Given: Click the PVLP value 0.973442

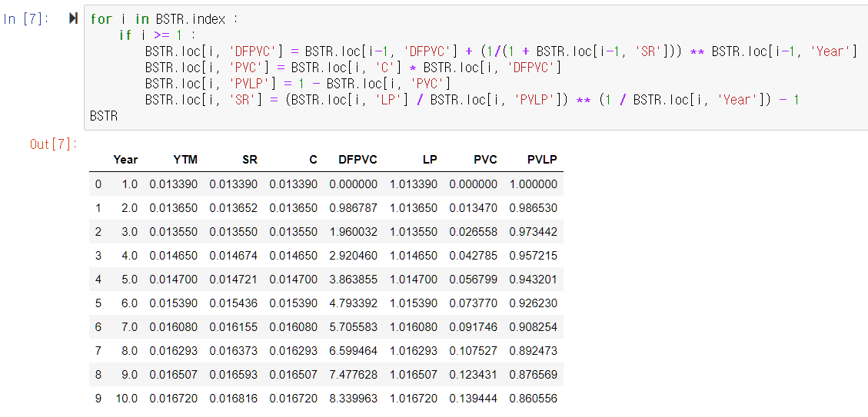Looking at the screenshot, I should (533, 232).
